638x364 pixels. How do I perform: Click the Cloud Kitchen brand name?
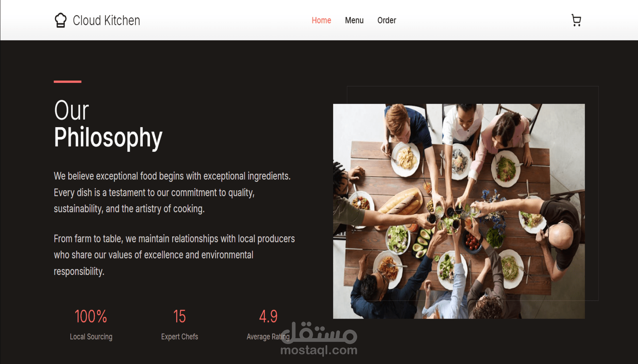point(106,20)
